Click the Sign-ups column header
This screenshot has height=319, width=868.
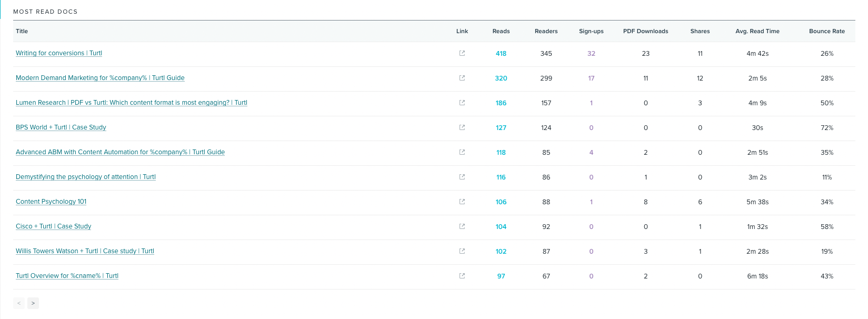click(591, 31)
